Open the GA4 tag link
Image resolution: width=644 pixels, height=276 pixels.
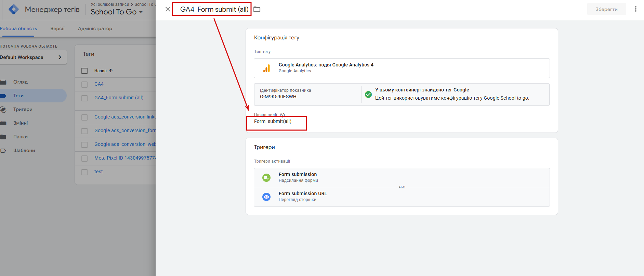[x=99, y=84]
